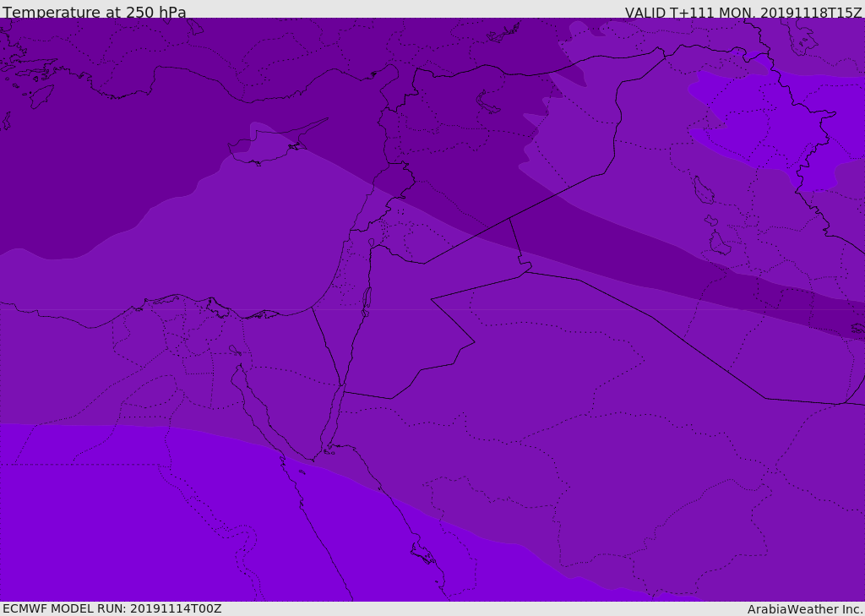The width and height of the screenshot is (865, 616).
Task: Click the 'VALID T+111 MON. 20191118T15Z' label
Action: [x=743, y=12]
